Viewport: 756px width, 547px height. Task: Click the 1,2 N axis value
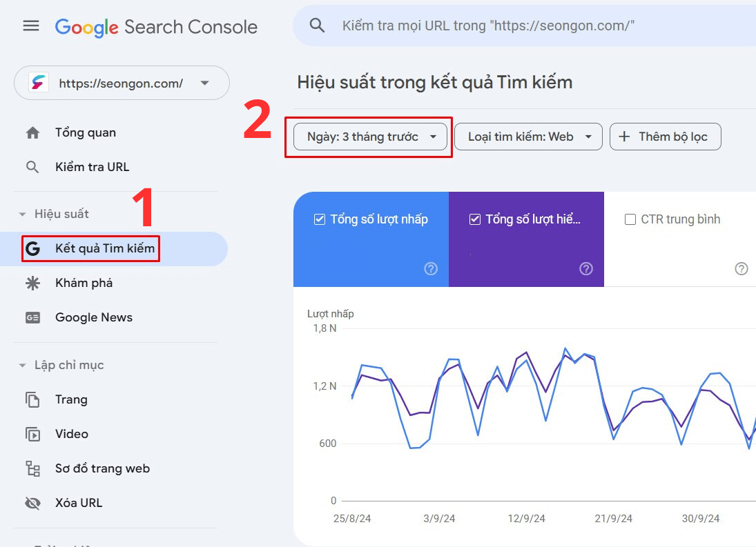(325, 386)
